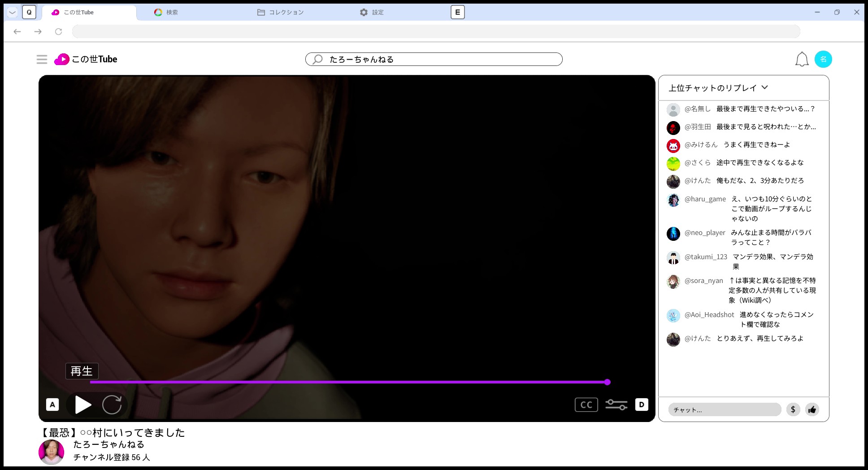Click the search magnifier icon

point(317,59)
